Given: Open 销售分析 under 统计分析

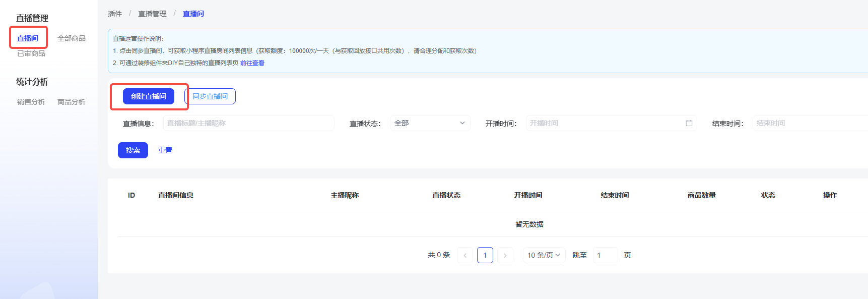Looking at the screenshot, I should 31,102.
